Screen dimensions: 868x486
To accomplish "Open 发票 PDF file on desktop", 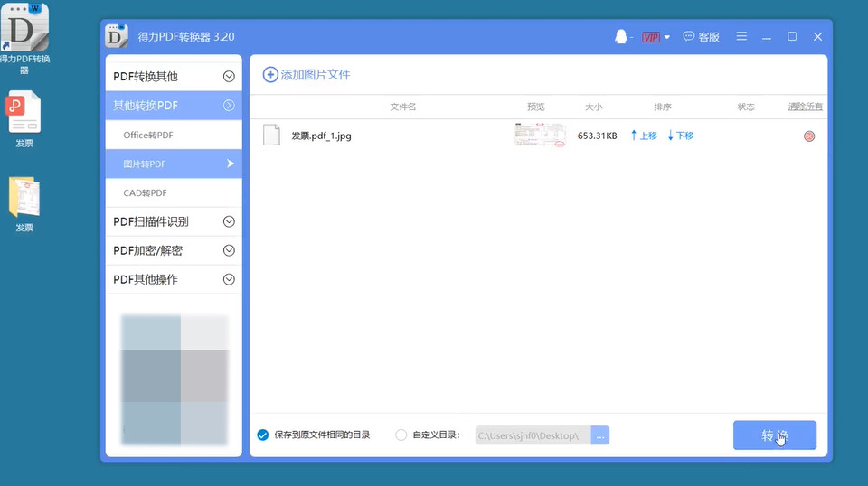I will (24, 119).
